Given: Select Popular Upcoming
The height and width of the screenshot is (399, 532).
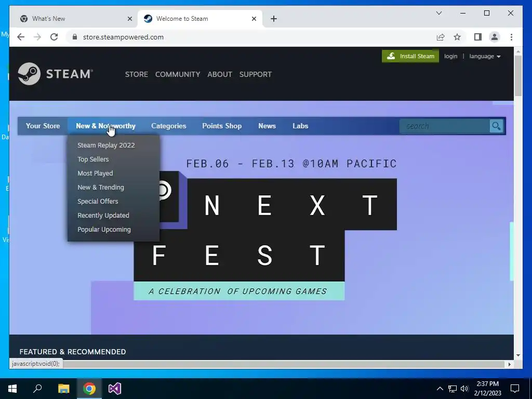Looking at the screenshot, I should (x=104, y=229).
